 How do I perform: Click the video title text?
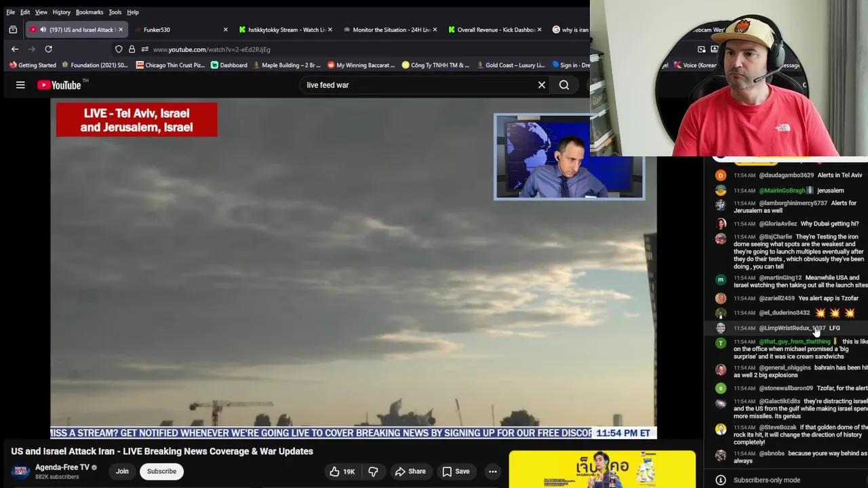pyautogui.click(x=162, y=451)
